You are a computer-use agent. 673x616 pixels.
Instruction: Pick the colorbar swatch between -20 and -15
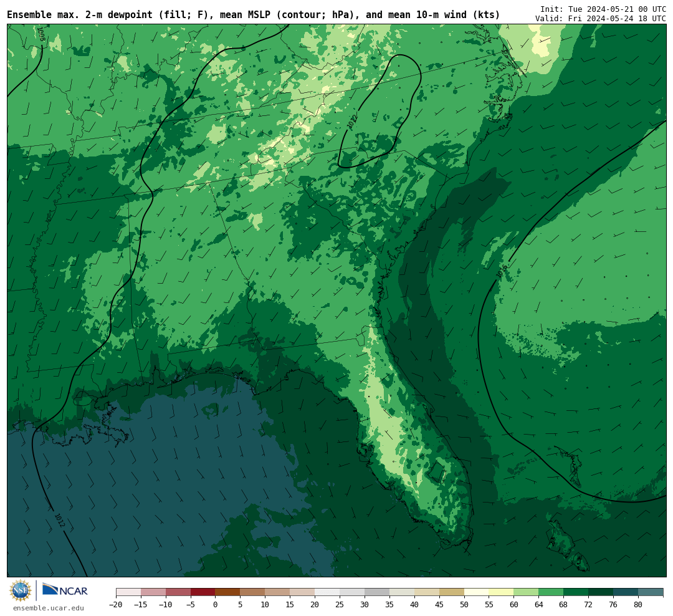[x=128, y=592]
